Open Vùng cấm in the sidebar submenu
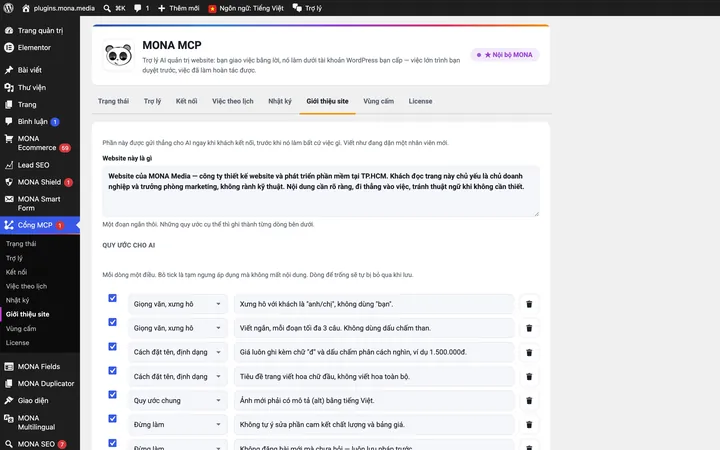720x450 pixels. (x=21, y=328)
